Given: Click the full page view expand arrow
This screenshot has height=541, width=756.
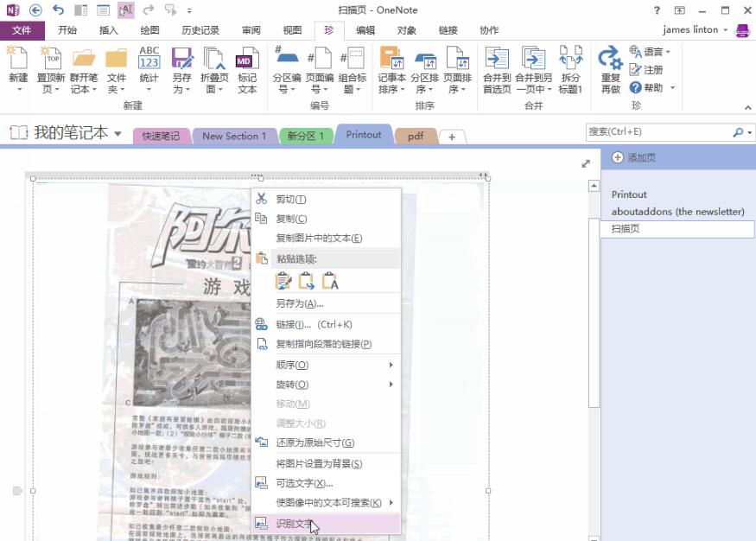Looking at the screenshot, I should tap(586, 164).
